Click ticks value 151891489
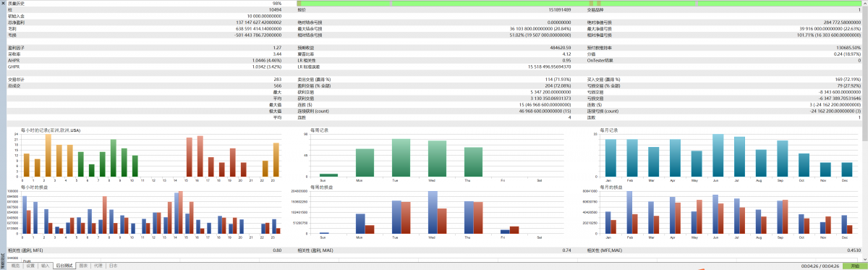The width and height of the screenshot is (868, 270). [559, 10]
